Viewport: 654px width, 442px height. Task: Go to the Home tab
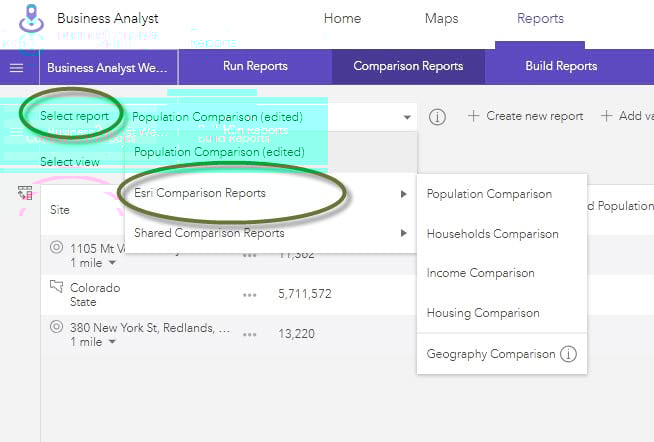pyautogui.click(x=342, y=18)
